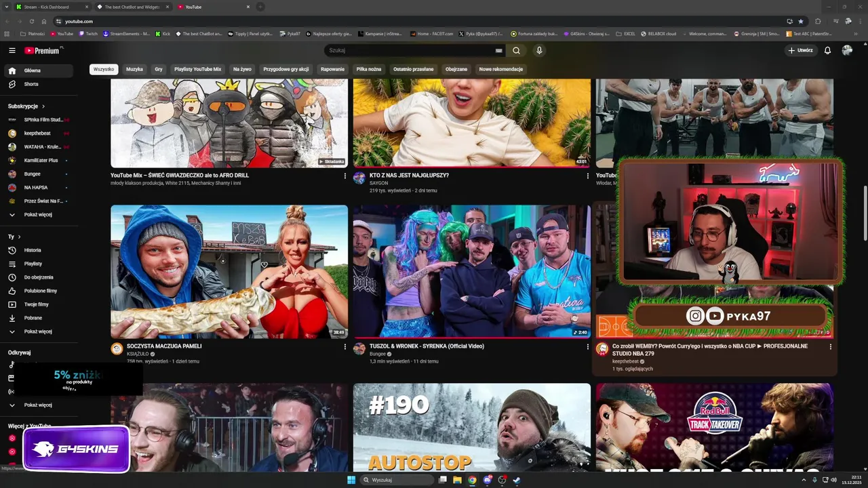The height and width of the screenshot is (488, 868).
Task: Open Ty section chevron
Action: point(19,237)
